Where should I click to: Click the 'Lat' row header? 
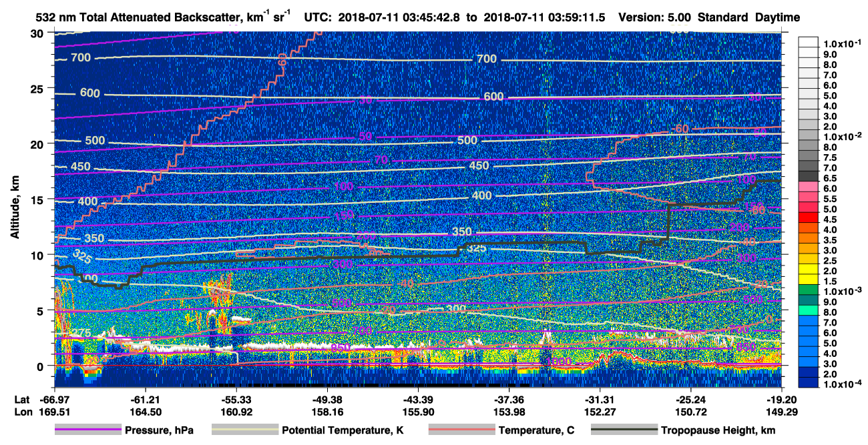point(22,399)
